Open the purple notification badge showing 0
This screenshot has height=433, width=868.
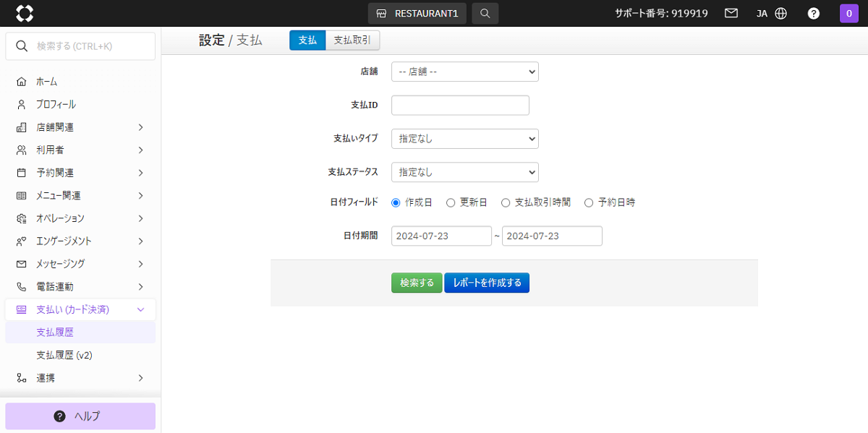tap(848, 13)
